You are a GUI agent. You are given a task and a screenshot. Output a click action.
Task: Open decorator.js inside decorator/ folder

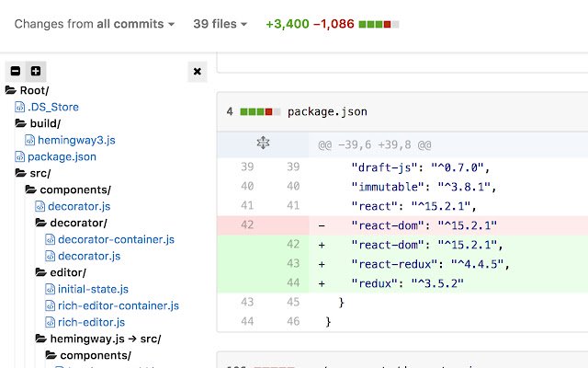(x=89, y=256)
